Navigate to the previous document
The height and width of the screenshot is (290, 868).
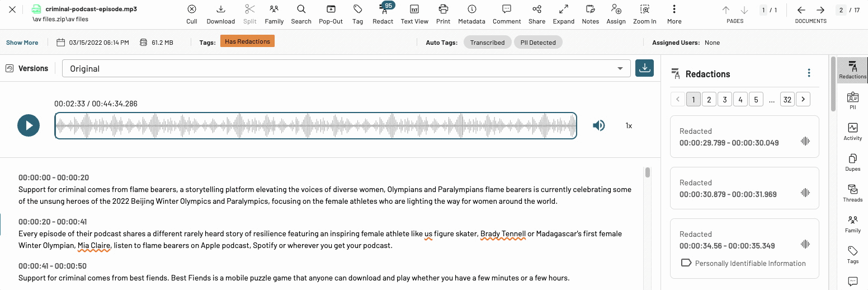[801, 10]
